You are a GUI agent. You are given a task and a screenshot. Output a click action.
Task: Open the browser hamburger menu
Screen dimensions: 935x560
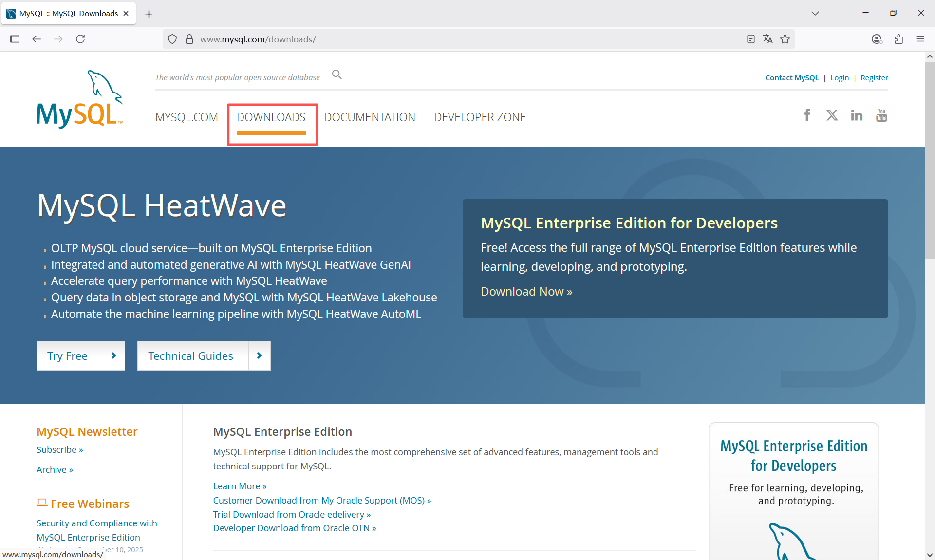pyautogui.click(x=920, y=39)
